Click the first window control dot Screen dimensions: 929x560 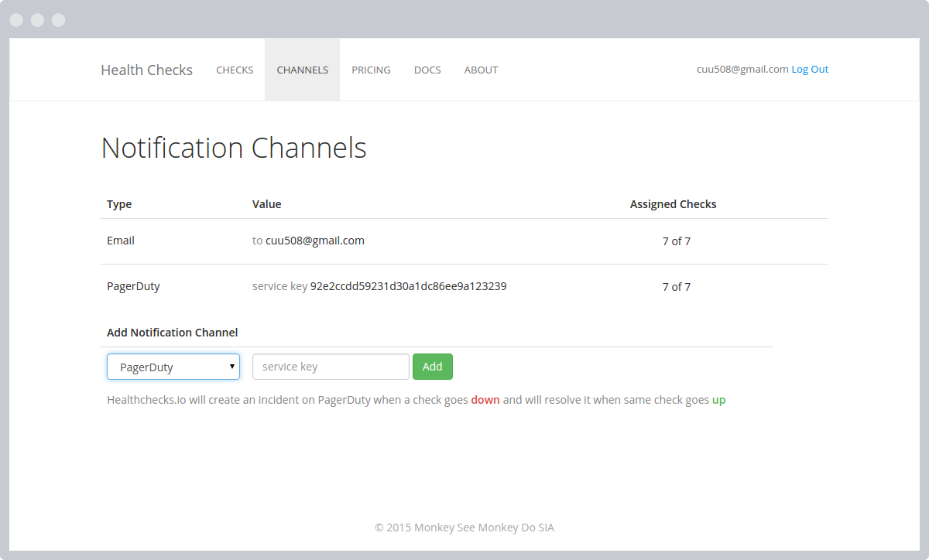(16, 20)
